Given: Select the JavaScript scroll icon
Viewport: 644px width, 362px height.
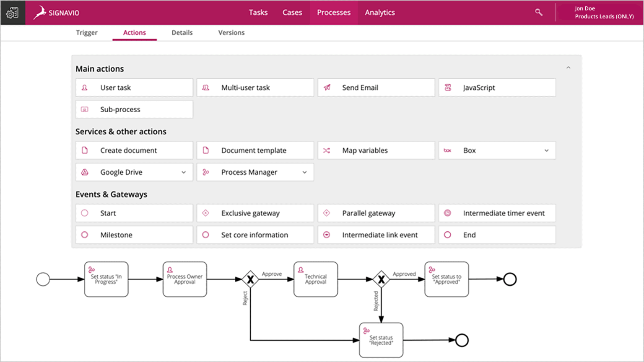Looking at the screenshot, I should point(448,88).
